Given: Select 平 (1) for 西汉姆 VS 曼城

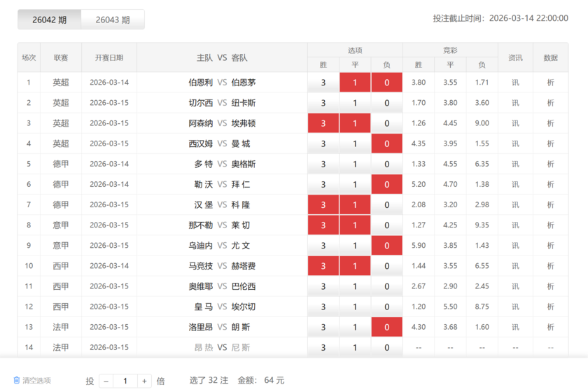Looking at the screenshot, I should (355, 143).
